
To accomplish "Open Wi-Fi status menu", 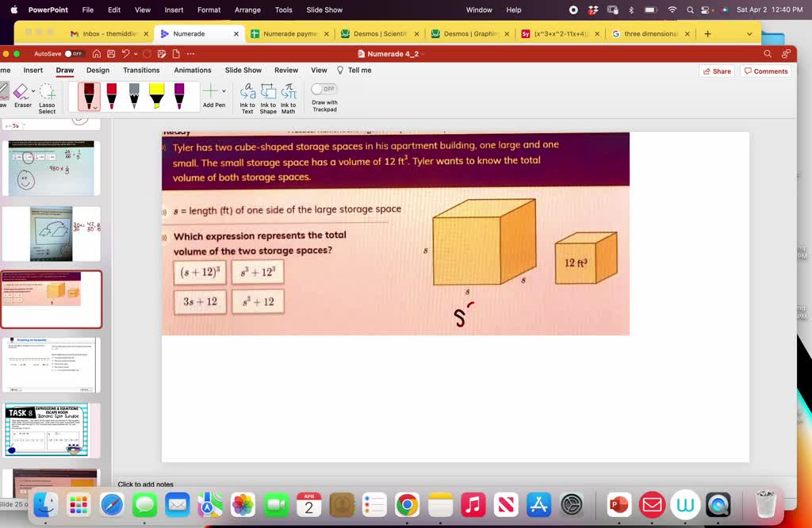I will pos(672,10).
